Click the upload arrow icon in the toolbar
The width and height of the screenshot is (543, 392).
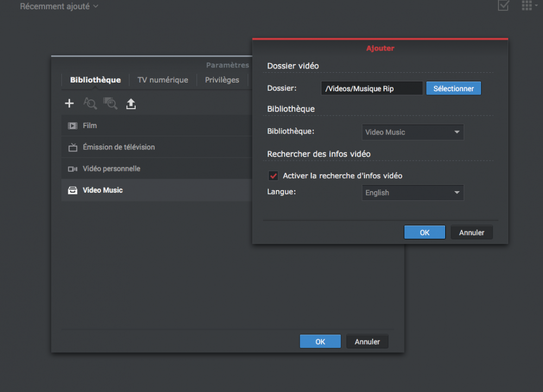point(131,104)
